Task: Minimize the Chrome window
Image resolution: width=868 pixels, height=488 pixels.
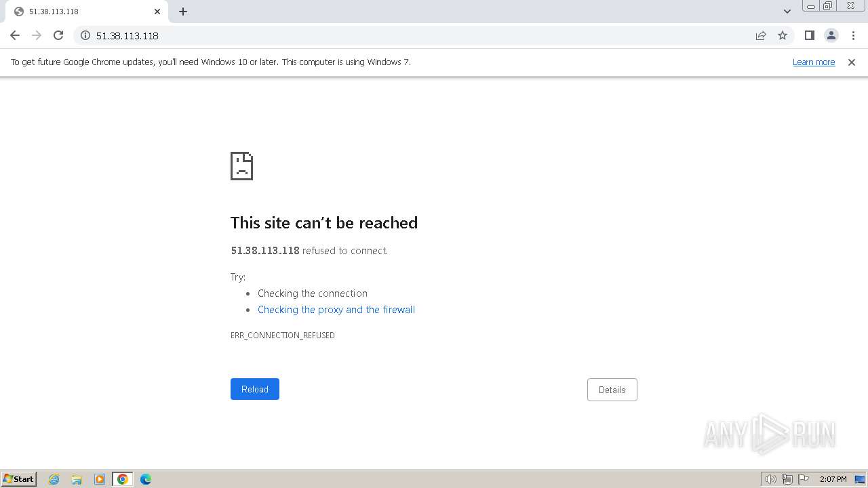Action: click(x=810, y=6)
